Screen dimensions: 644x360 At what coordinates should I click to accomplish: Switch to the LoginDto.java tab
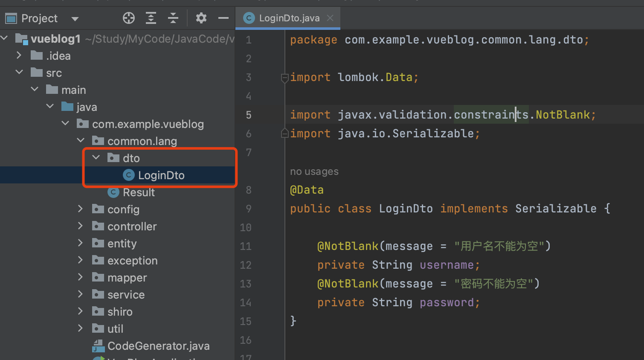289,18
